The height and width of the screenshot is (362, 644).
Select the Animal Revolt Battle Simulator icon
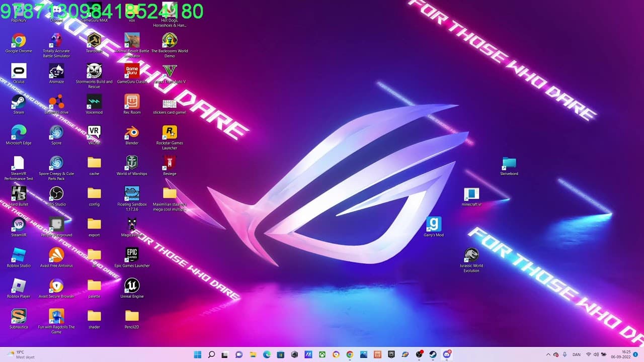point(132,45)
